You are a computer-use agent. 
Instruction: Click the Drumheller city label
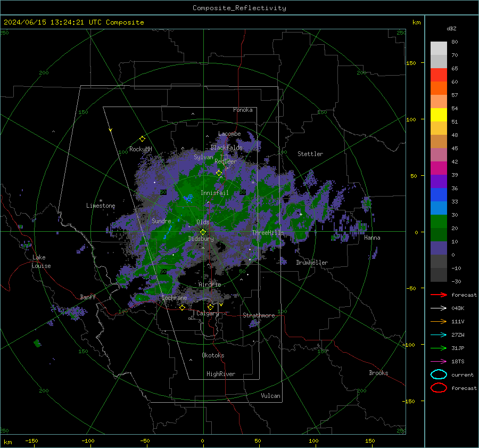coord(312,263)
